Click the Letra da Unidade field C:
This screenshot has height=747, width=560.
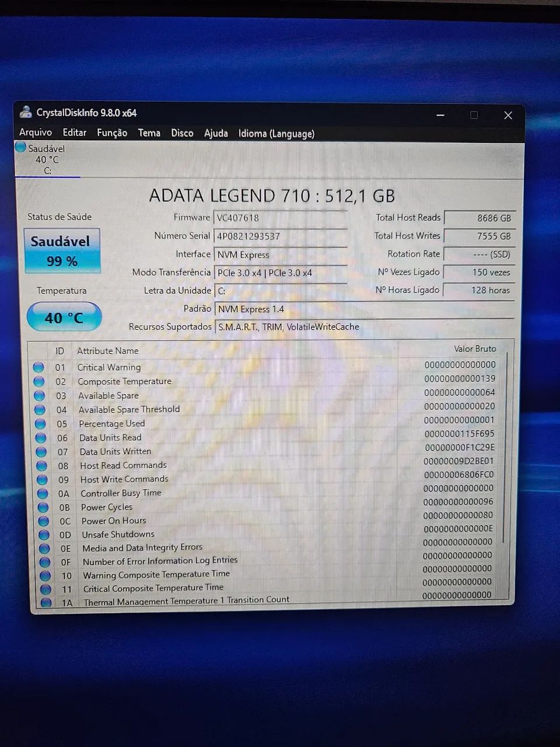click(280, 291)
